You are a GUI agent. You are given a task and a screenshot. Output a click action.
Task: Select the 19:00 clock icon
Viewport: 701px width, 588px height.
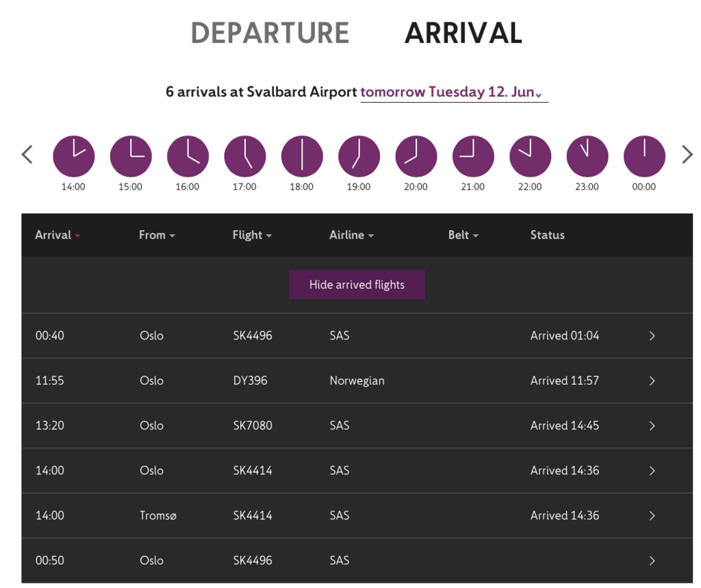click(x=359, y=156)
